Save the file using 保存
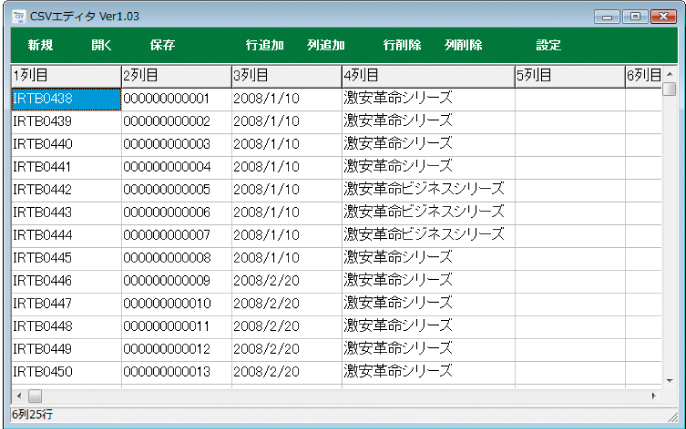This screenshot has width=686, height=429. point(162,45)
